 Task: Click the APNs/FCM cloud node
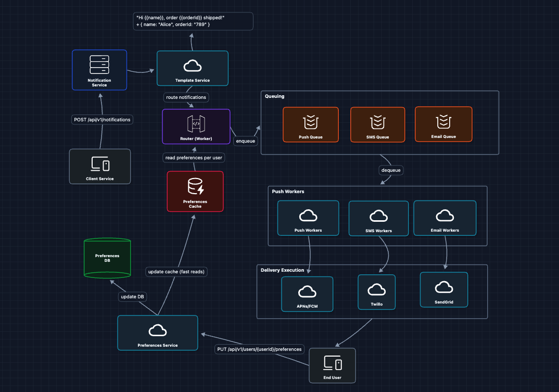pyautogui.click(x=307, y=291)
